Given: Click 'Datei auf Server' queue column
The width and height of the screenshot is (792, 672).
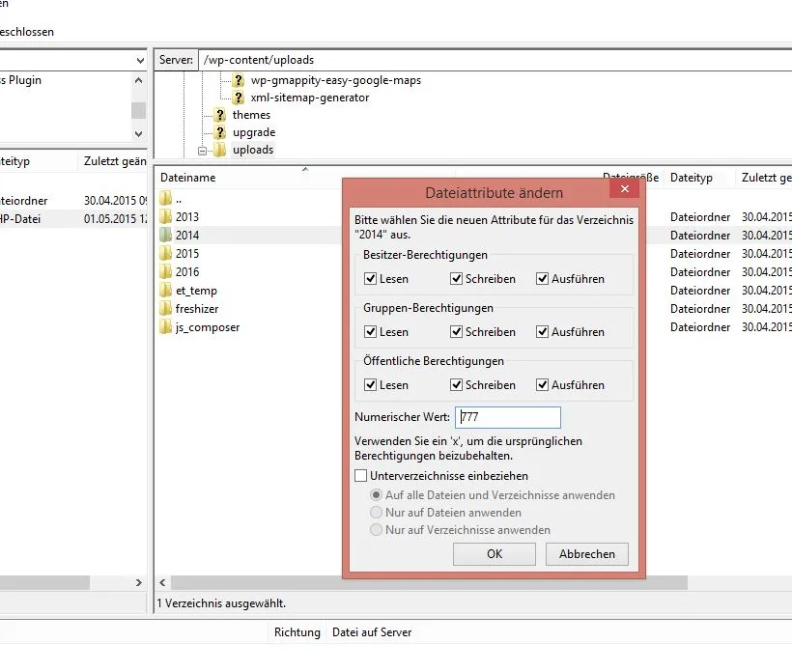Looking at the screenshot, I should [372, 632].
